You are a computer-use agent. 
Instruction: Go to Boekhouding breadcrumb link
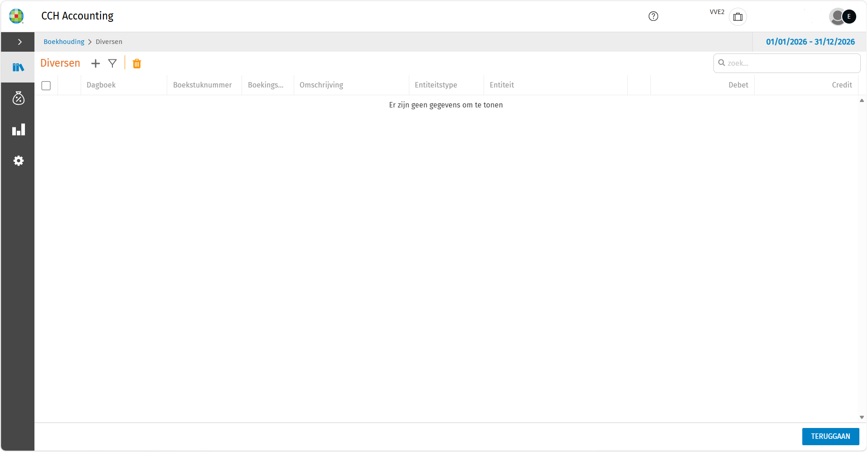pyautogui.click(x=64, y=42)
